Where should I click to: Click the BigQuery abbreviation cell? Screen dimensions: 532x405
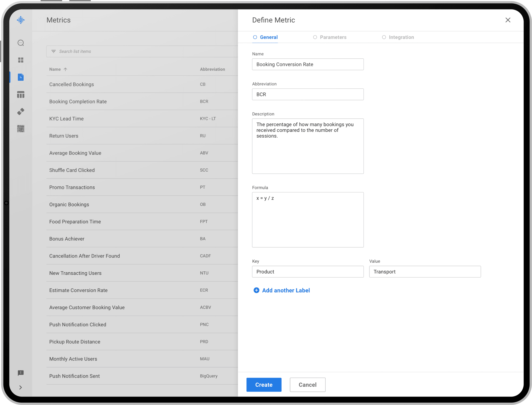[209, 376]
